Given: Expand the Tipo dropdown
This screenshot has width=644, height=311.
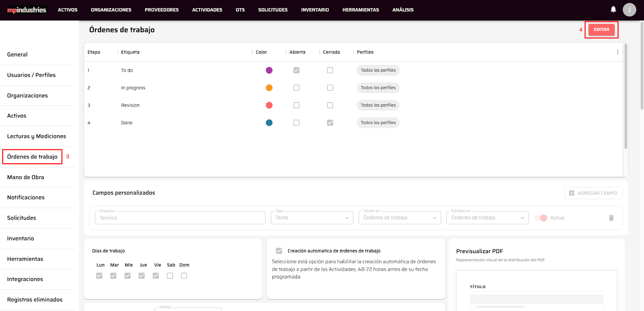Looking at the screenshot, I should 312,218.
